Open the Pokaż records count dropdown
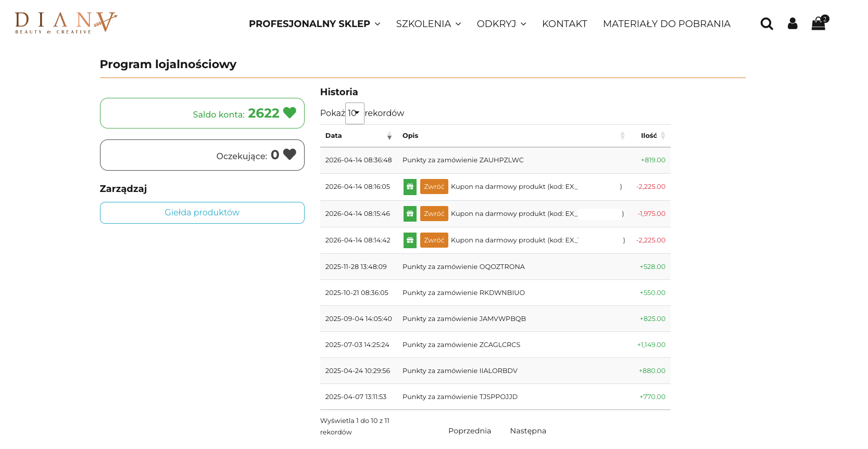The height and width of the screenshot is (449, 868). click(355, 113)
